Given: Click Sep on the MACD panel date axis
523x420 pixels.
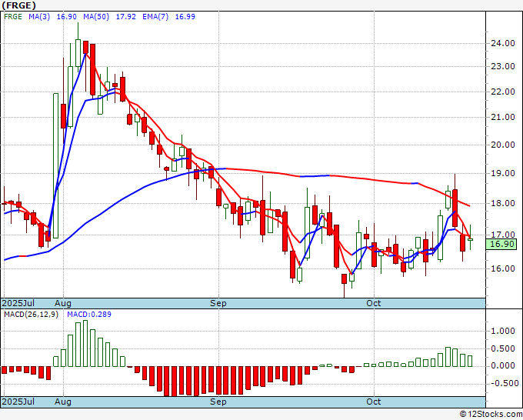Looking at the screenshot, I should tap(218, 402).
